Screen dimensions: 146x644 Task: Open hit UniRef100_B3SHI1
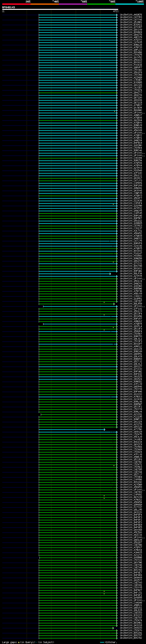(x=131, y=25)
